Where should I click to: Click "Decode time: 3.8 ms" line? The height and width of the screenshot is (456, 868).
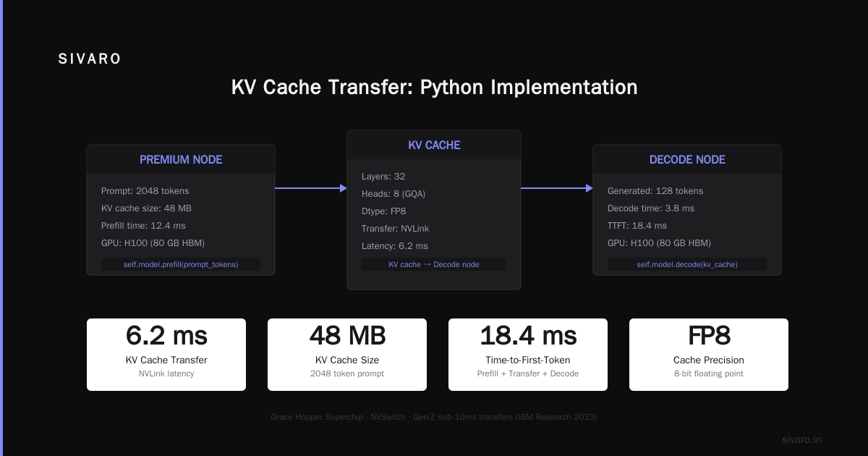pyautogui.click(x=651, y=208)
